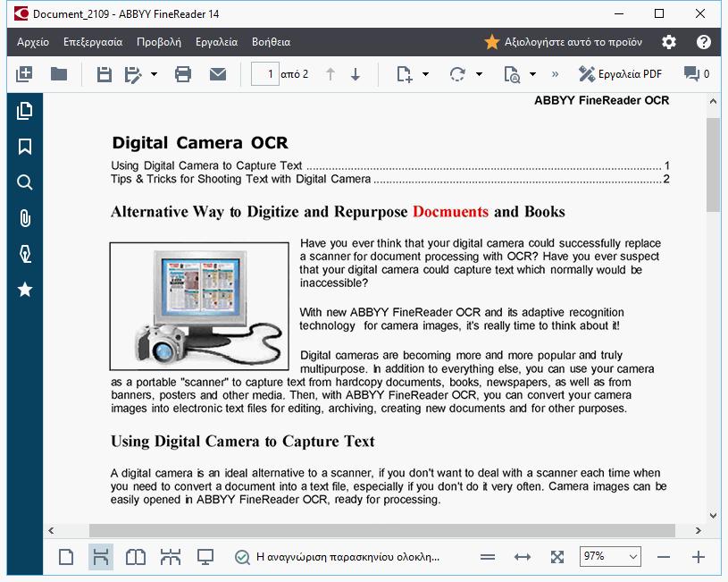The height and width of the screenshot is (582, 728).
Task: Click the rotate page icon
Action: pos(457,74)
